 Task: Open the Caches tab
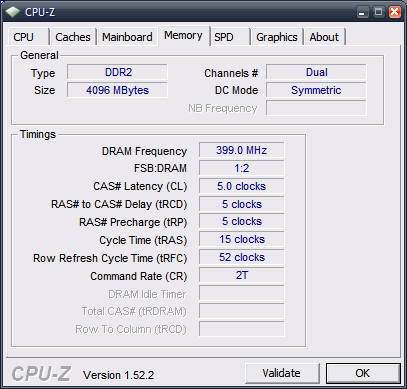tap(73, 37)
